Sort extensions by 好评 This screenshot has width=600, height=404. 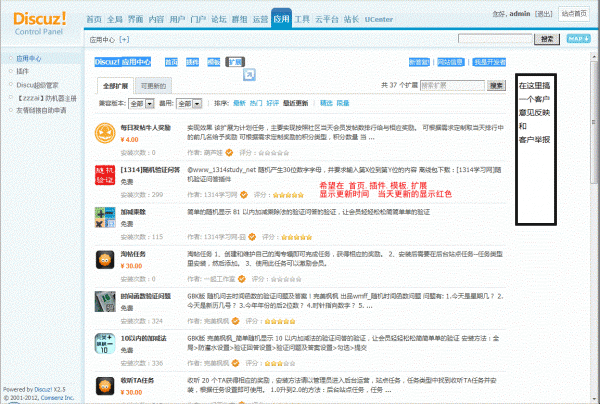(x=272, y=103)
